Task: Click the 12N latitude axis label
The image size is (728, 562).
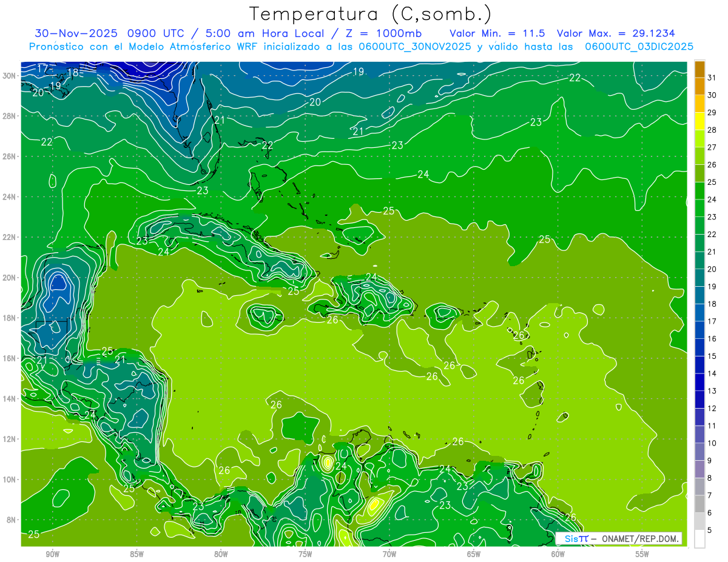Action: coord(9,439)
